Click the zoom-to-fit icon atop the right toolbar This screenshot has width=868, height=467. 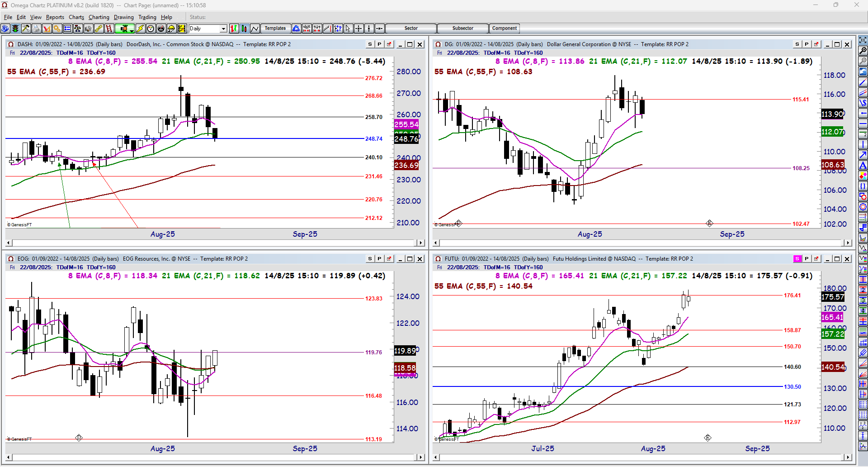click(x=863, y=40)
